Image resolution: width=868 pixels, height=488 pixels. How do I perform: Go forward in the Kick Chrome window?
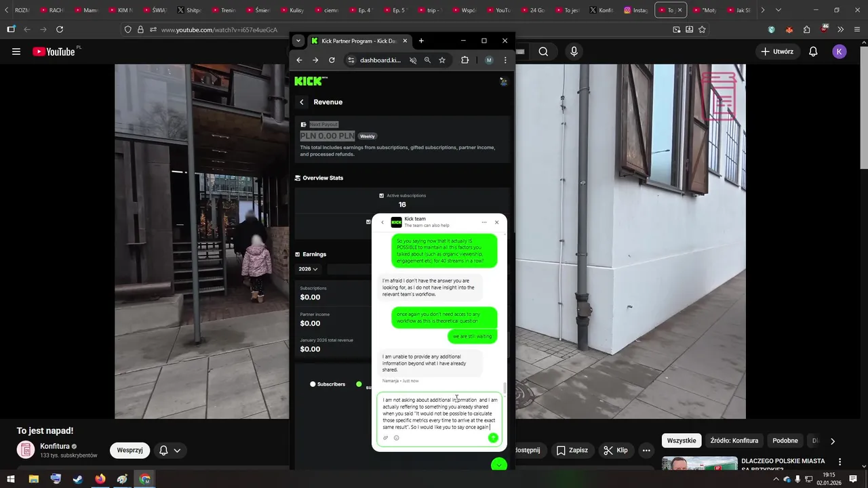[315, 60]
